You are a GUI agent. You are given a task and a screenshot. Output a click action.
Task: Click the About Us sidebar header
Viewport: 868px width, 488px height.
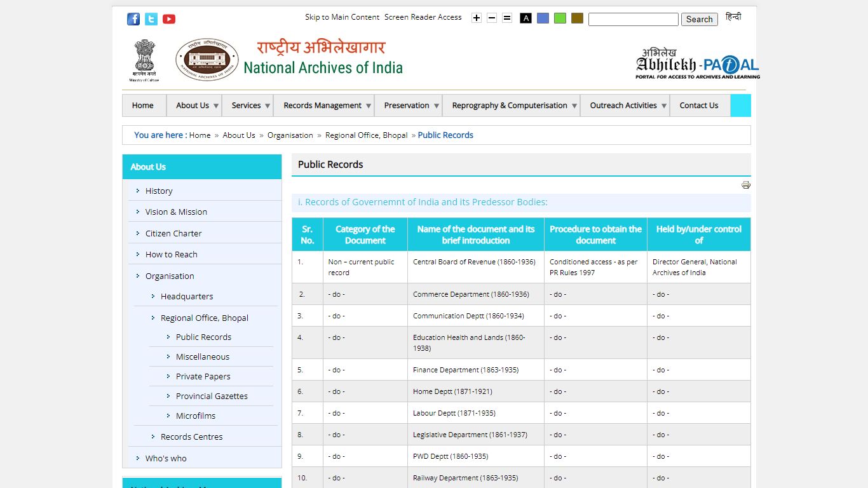coord(202,166)
